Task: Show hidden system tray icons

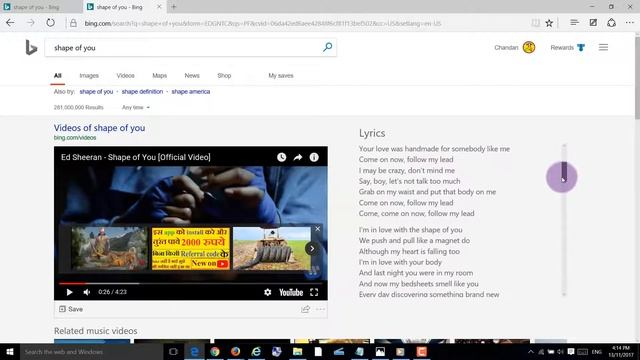Action: point(530,352)
